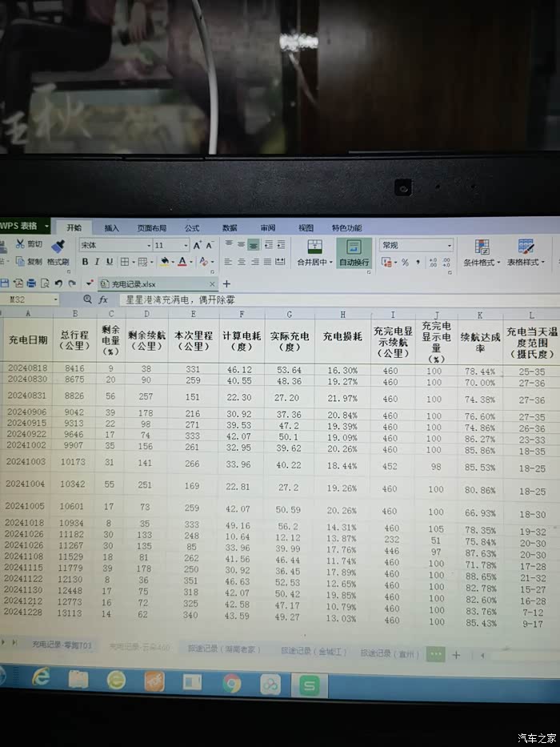Expand the font size dropdown showing 11
Image resolution: width=560 pixels, height=747 pixels.
[x=172, y=245]
